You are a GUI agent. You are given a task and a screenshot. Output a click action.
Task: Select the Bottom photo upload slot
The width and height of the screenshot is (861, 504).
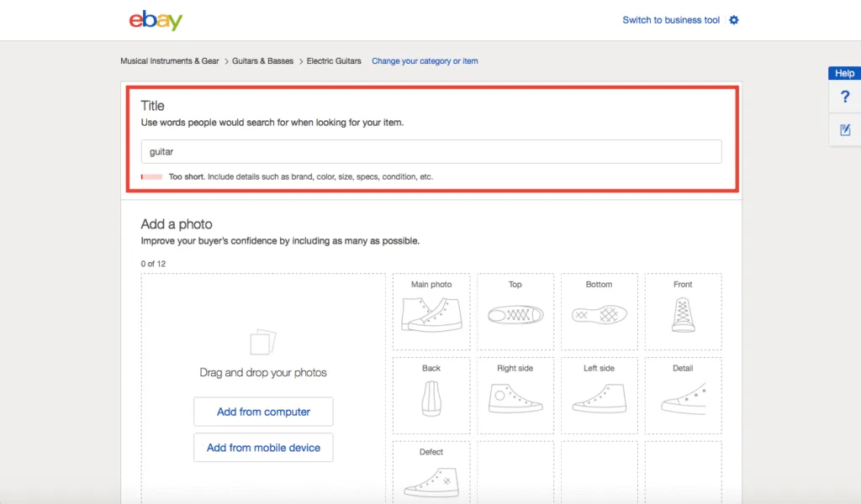tap(600, 311)
